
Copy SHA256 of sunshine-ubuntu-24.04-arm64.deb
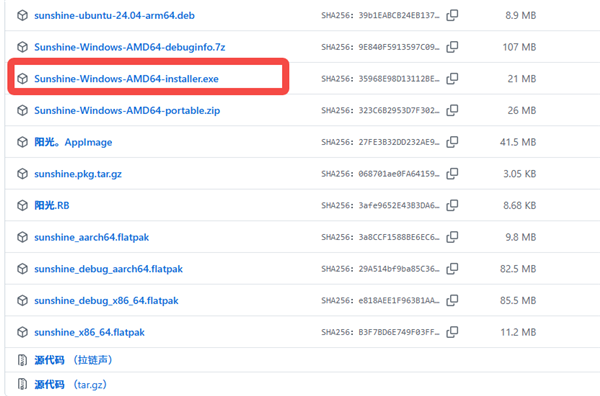tap(452, 15)
